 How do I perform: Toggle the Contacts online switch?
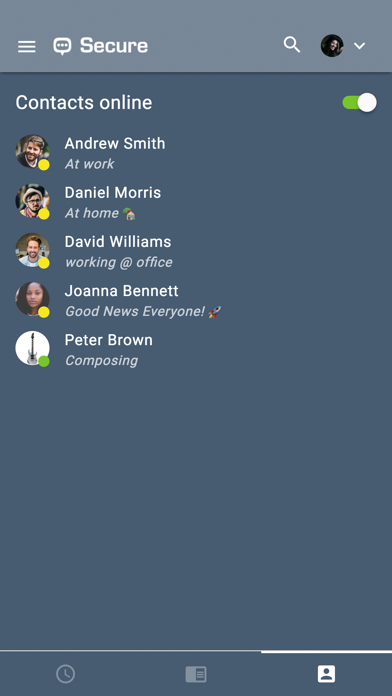pyautogui.click(x=359, y=103)
